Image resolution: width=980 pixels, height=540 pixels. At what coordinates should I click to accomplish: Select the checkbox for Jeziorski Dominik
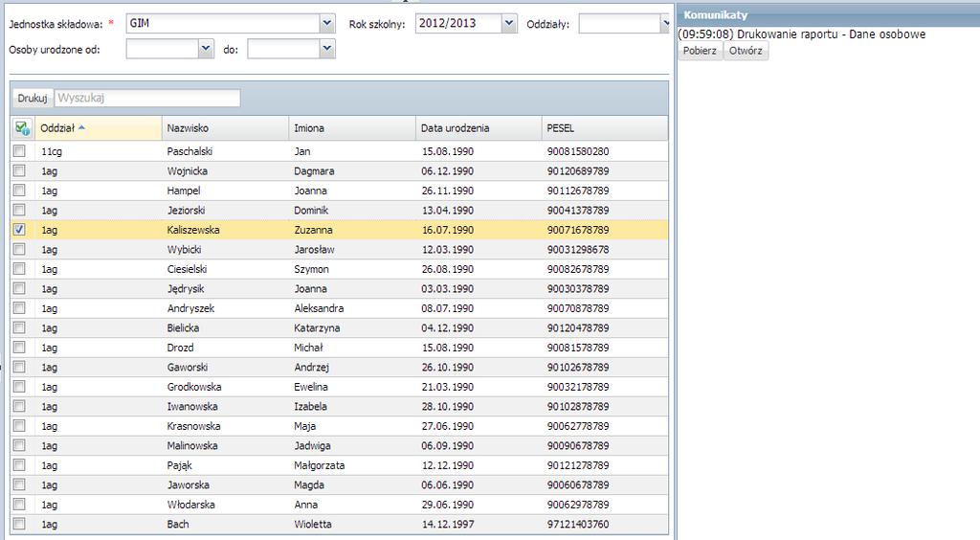tap(19, 210)
